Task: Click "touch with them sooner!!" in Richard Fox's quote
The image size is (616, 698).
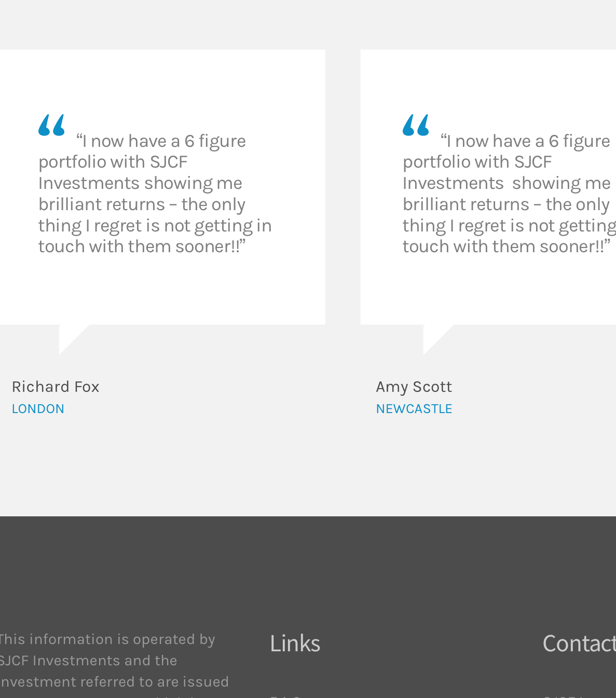Action: pyautogui.click(x=139, y=247)
